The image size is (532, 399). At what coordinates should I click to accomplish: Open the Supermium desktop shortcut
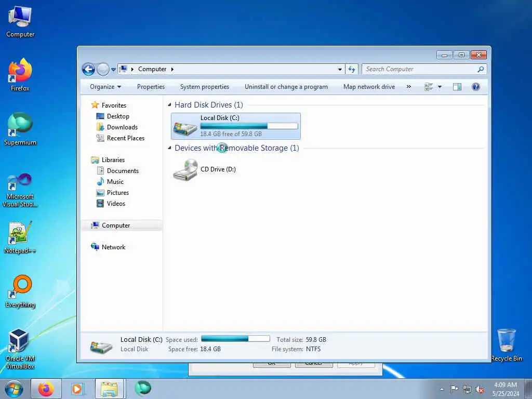[x=20, y=129]
